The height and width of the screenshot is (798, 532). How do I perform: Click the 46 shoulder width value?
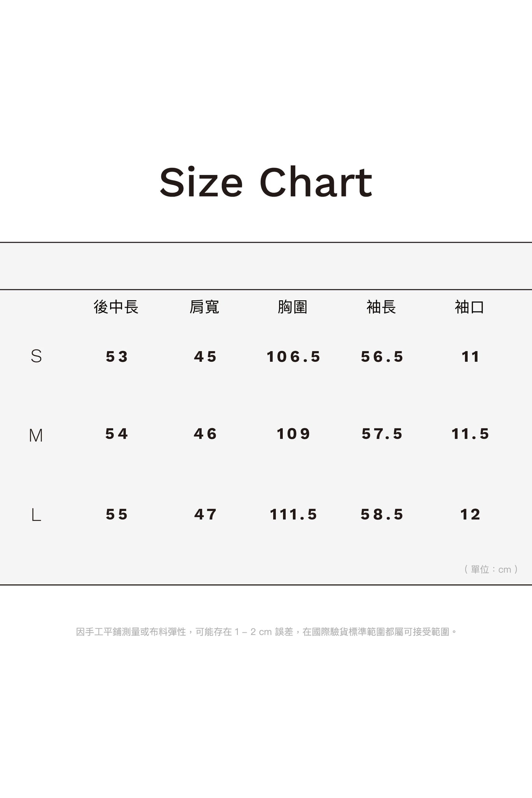pos(205,434)
